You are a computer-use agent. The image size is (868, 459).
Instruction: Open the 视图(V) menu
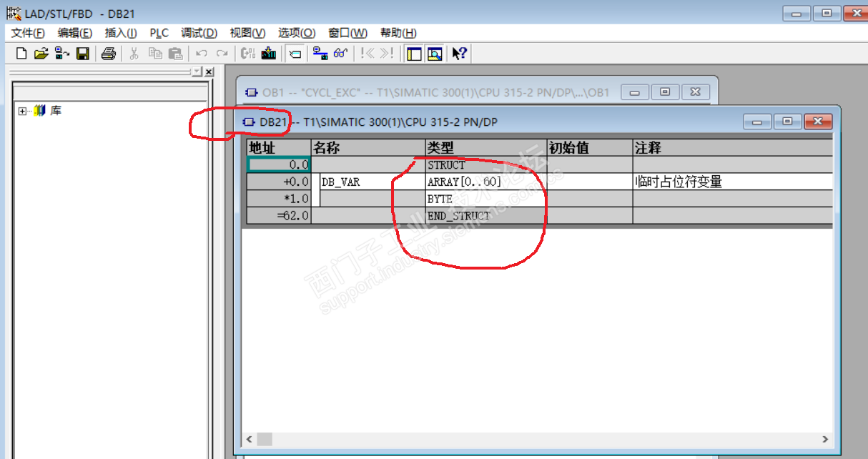tap(247, 33)
